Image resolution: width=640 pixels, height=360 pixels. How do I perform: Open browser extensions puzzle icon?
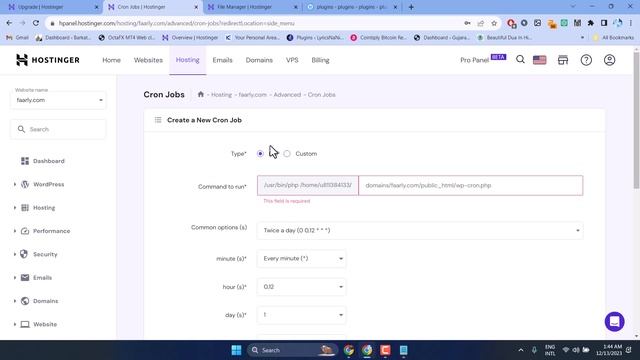point(591,23)
